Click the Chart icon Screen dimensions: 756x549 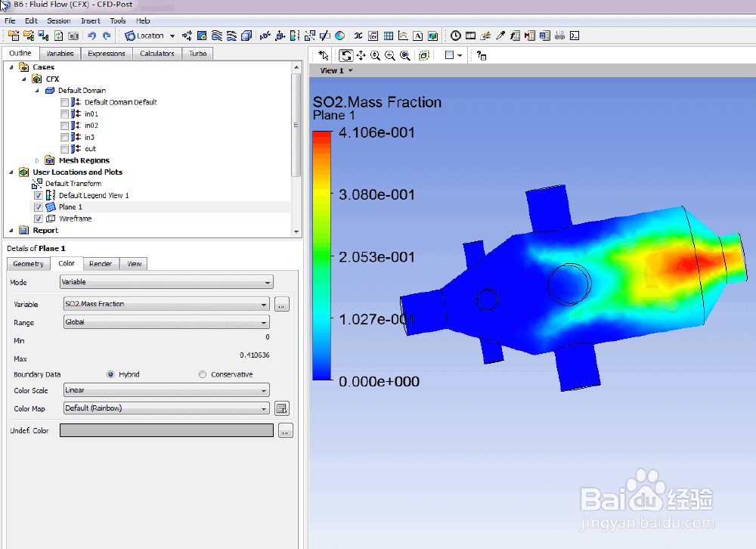403,36
